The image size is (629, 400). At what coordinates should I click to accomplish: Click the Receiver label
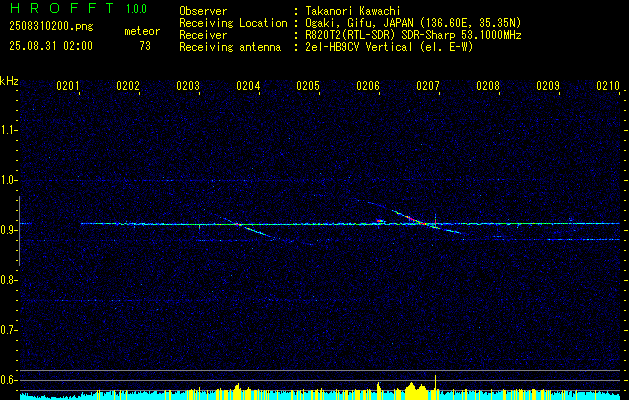click(203, 35)
